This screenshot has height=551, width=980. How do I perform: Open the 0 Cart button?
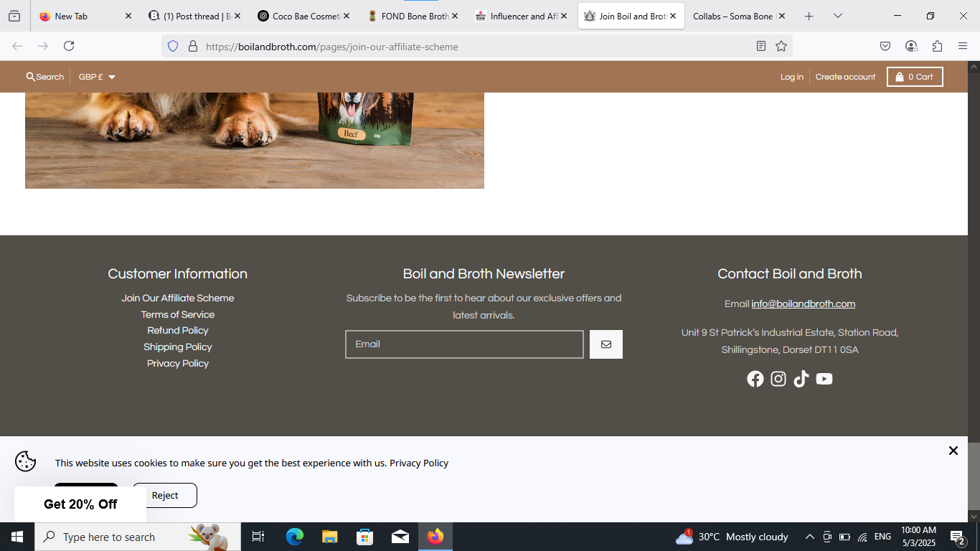pos(915,77)
